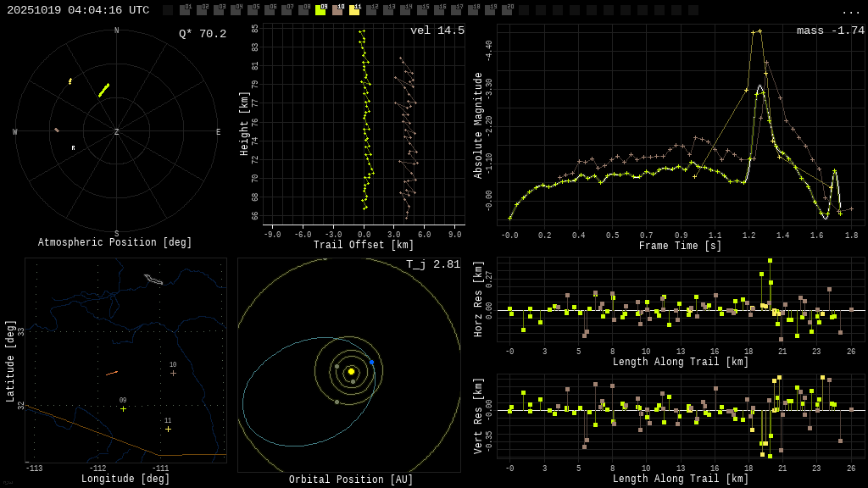Click station 12 box in top strip

coord(371,10)
